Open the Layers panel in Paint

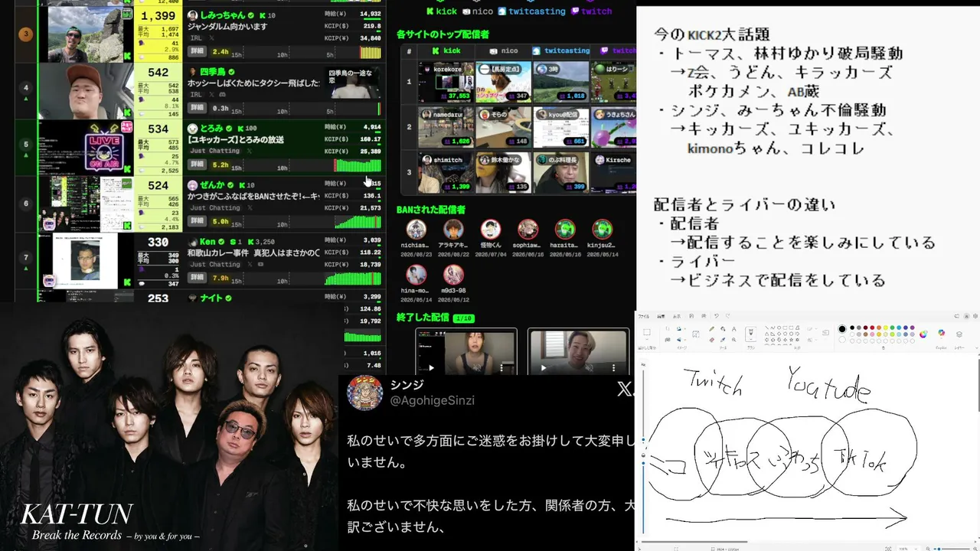960,334
